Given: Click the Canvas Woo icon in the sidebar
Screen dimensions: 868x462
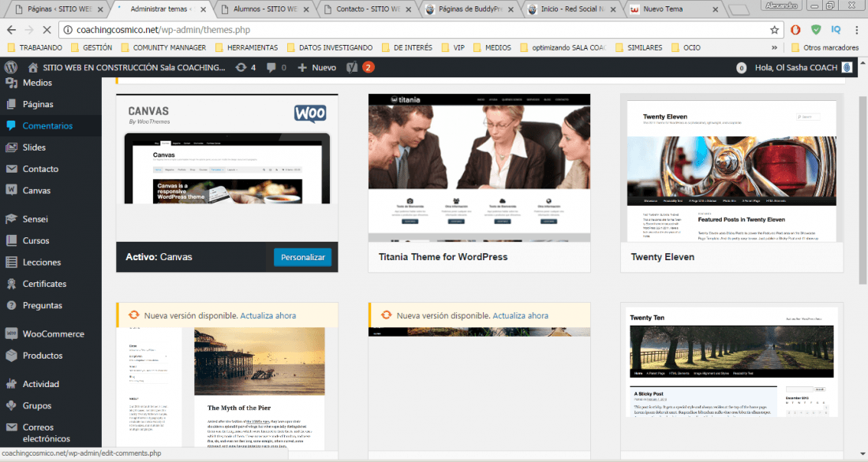Looking at the screenshot, I should click(11, 190).
